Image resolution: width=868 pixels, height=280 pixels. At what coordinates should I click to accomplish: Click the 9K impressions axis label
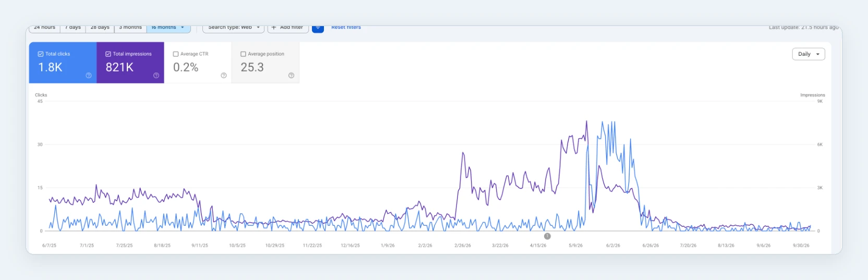tap(820, 101)
